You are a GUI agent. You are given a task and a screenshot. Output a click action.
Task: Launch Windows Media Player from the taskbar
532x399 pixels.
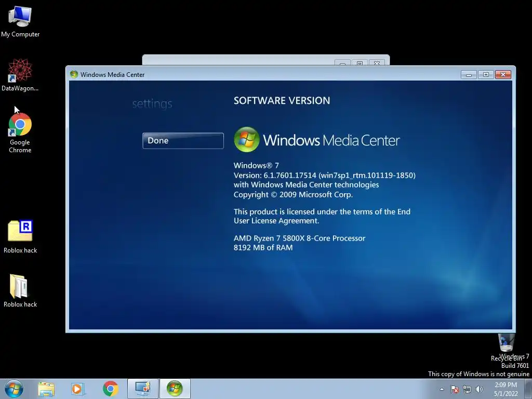(77, 389)
